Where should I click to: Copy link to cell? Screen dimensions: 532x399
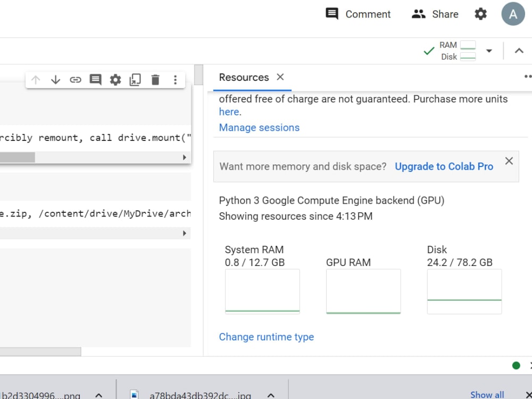point(76,80)
